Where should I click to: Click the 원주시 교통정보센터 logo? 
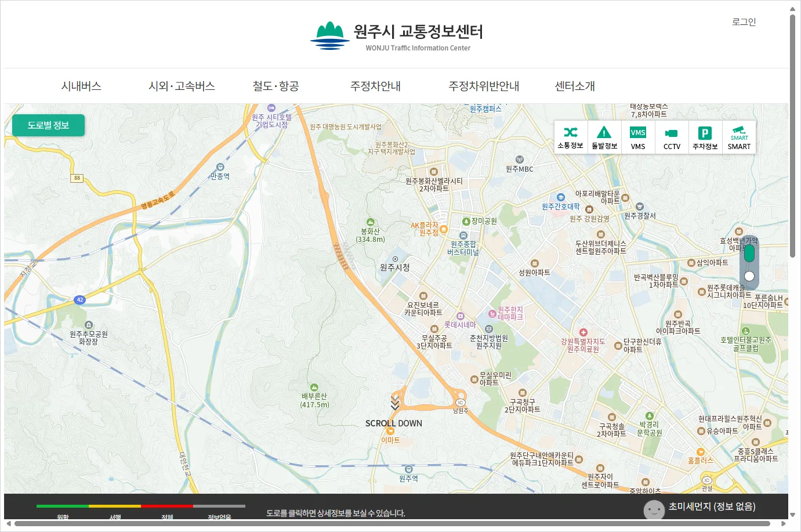tap(397, 36)
